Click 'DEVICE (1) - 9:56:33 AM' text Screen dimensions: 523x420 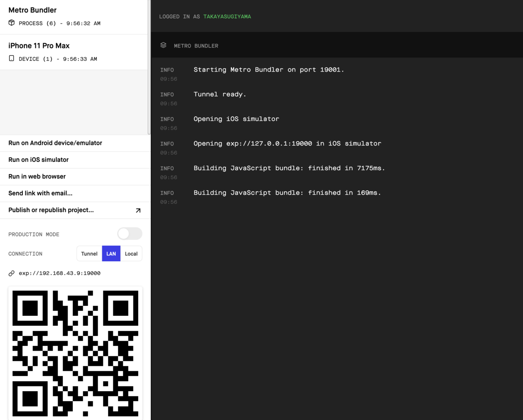click(58, 59)
